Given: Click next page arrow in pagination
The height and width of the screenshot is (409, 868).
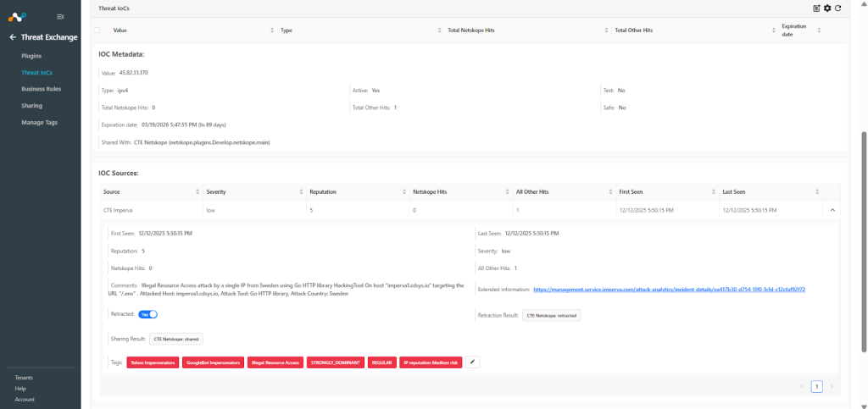Looking at the screenshot, I should tap(831, 386).
